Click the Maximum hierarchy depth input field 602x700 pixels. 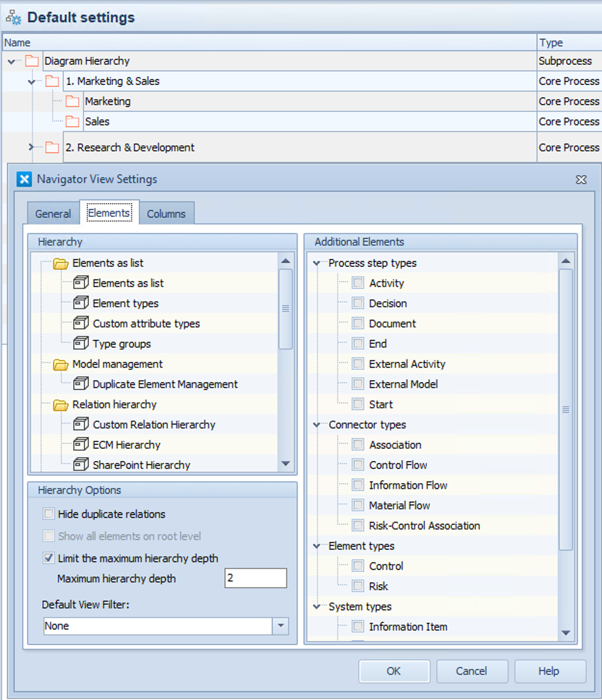click(x=255, y=578)
